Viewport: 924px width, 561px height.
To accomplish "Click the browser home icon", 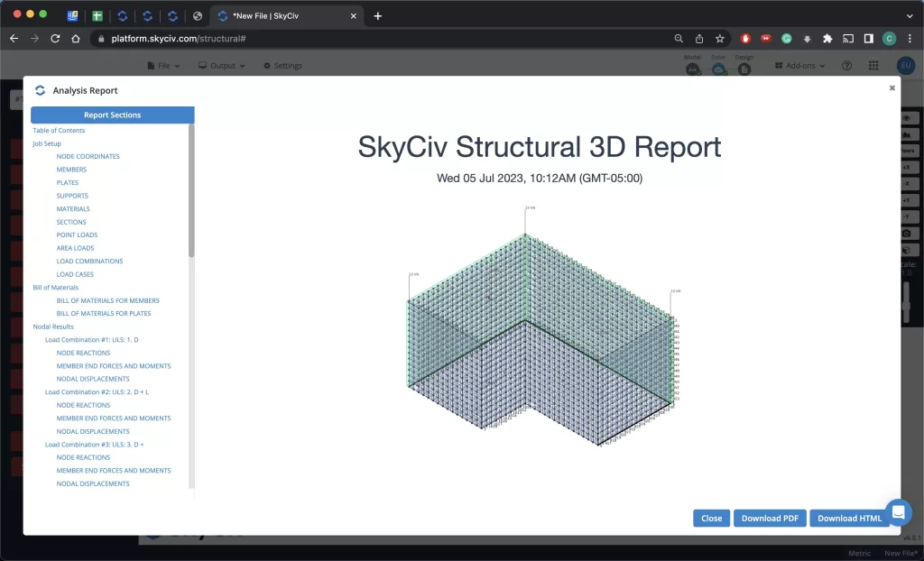I will (x=76, y=38).
